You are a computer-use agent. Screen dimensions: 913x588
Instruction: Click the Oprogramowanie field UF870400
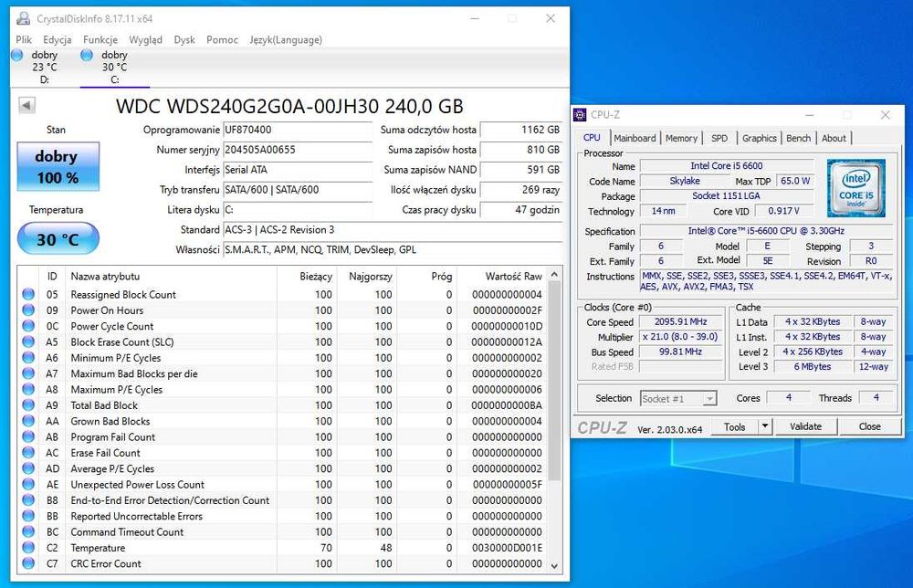[x=298, y=130]
